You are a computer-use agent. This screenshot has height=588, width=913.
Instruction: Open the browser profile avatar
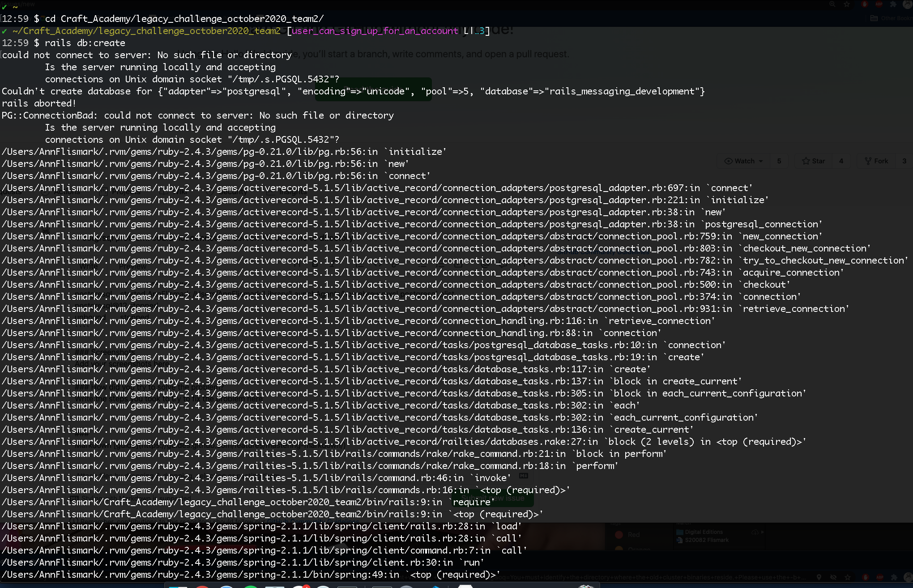[x=908, y=4]
